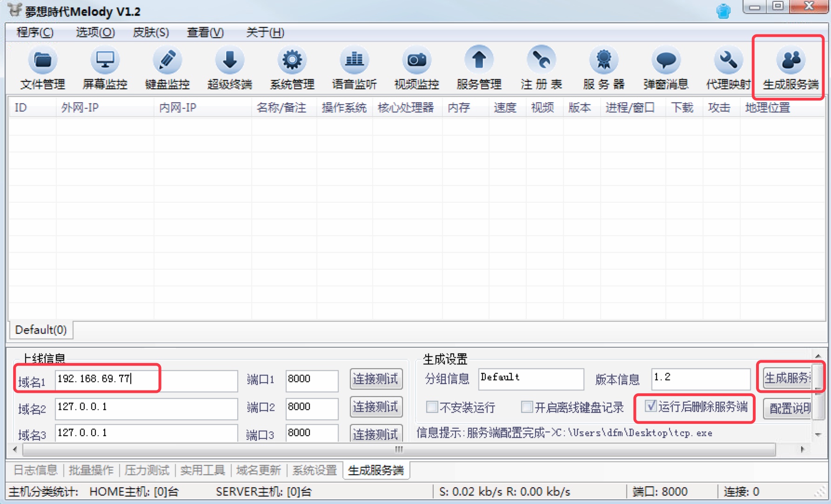Click the settings panel scroll-up arrow
The width and height of the screenshot is (831, 504).
click(818, 356)
